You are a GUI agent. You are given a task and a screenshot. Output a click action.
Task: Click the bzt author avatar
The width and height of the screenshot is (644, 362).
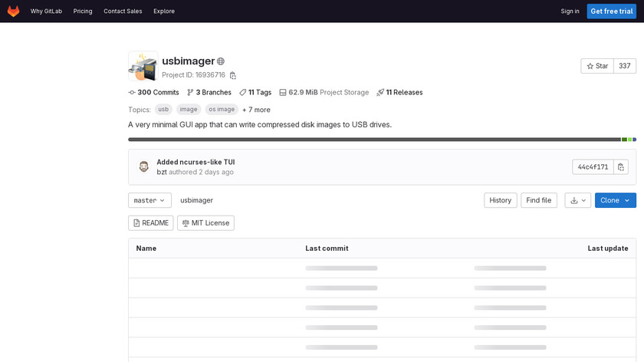click(x=144, y=167)
